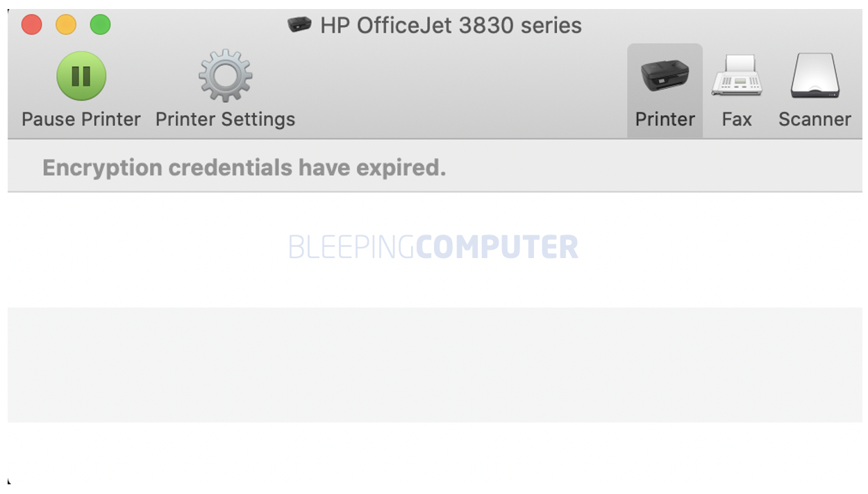Click the gray empty row in the job list
The image size is (868, 494).
click(x=435, y=365)
